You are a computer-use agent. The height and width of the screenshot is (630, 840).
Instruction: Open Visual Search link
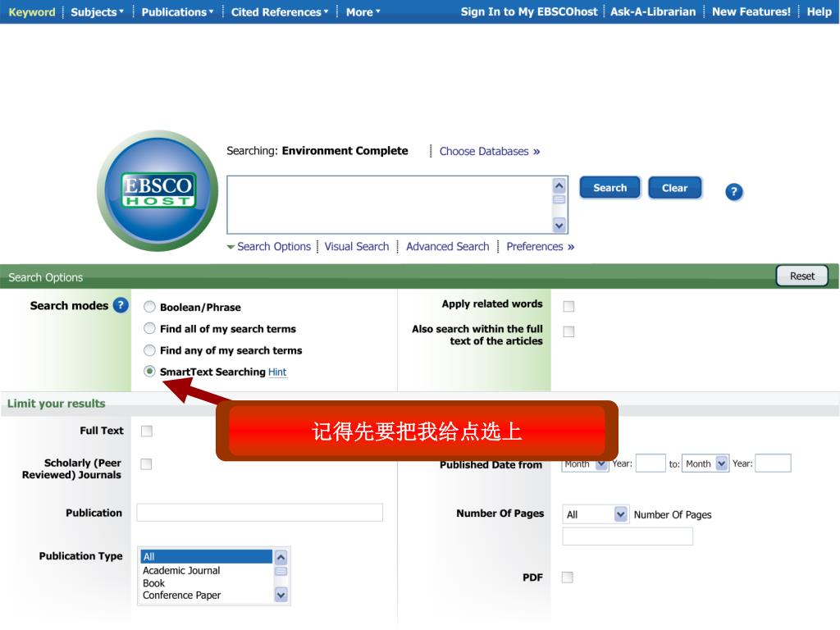click(x=357, y=246)
